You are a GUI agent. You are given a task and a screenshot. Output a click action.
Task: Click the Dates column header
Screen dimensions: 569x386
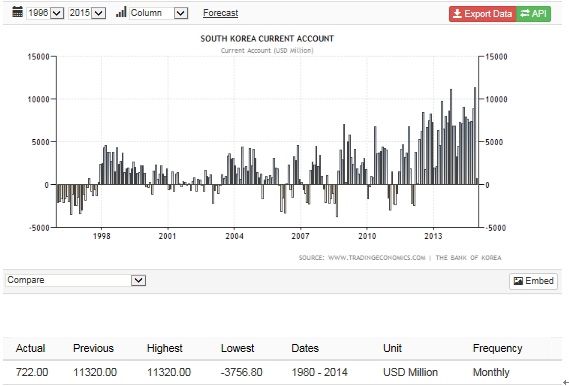(305, 348)
